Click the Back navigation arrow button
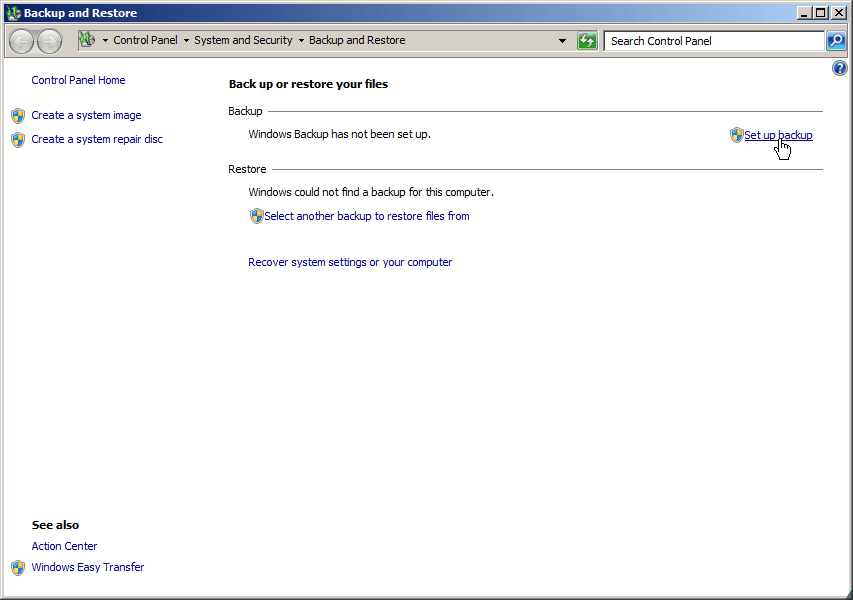Image resolution: width=853 pixels, height=600 pixels. (22, 41)
